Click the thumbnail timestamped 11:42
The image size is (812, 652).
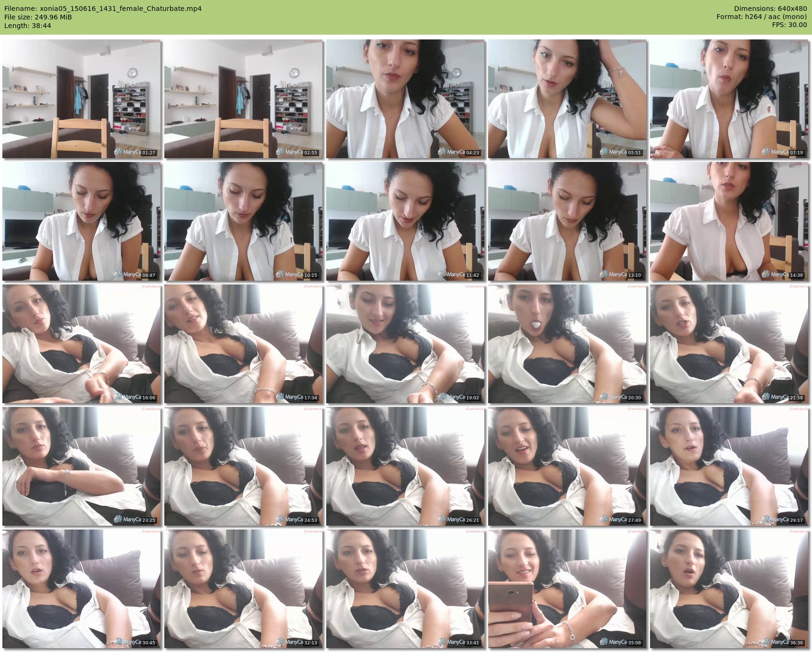pos(405,221)
